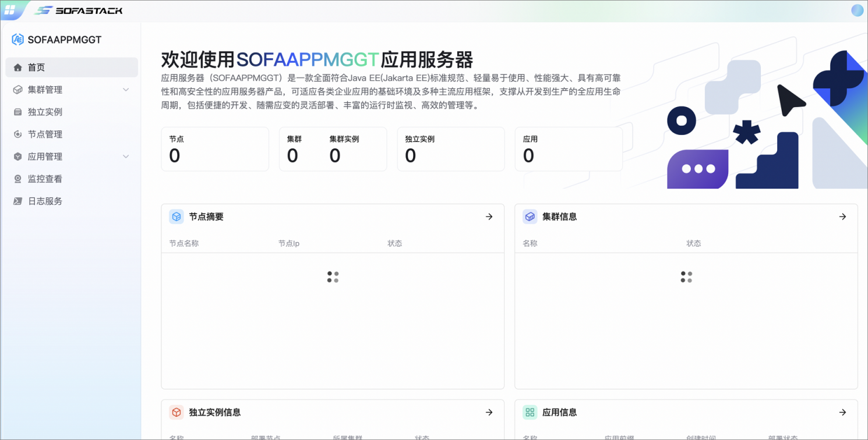Click the SOFAAPPMGGT sidebar title
Image resolution: width=868 pixels, height=440 pixels.
65,40
